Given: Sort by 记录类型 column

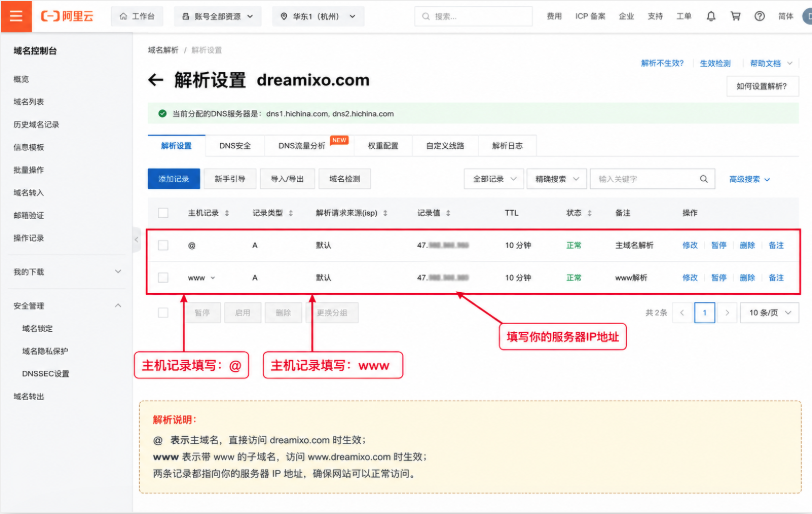Looking at the screenshot, I should [291, 213].
